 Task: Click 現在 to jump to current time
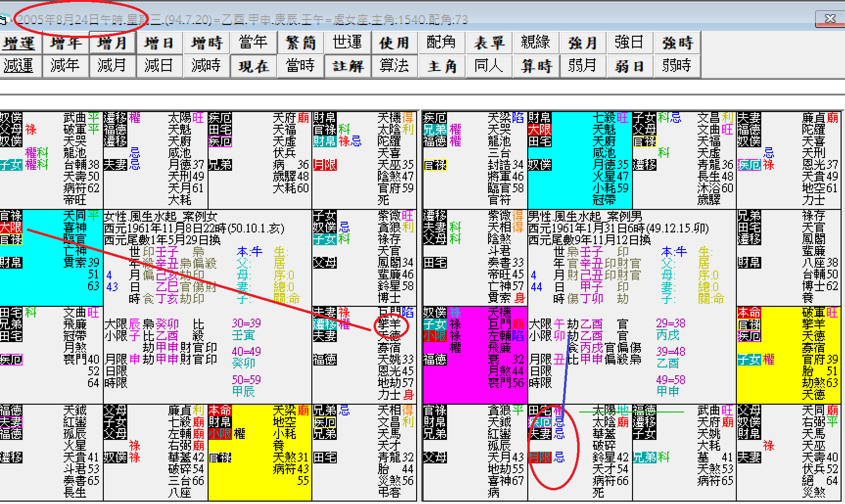tap(254, 66)
